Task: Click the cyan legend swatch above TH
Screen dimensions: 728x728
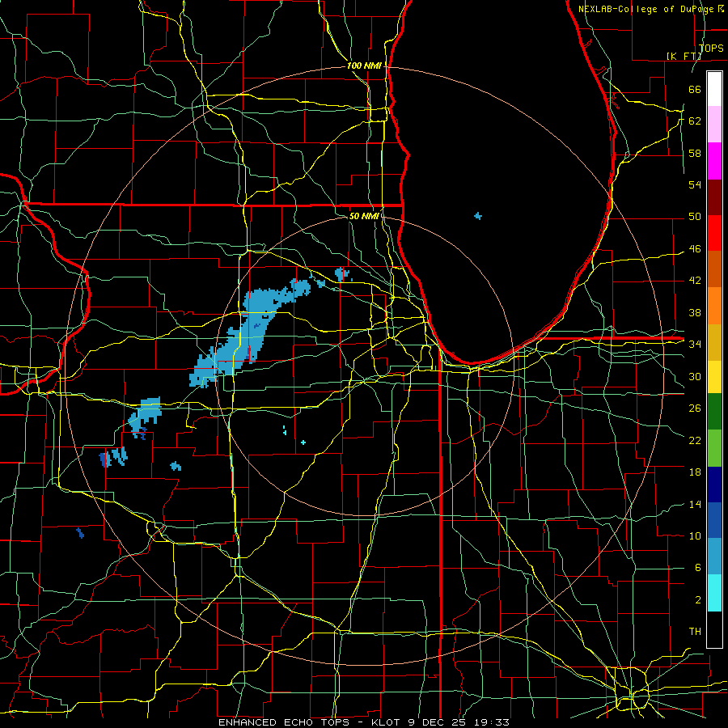Action: pos(714,593)
